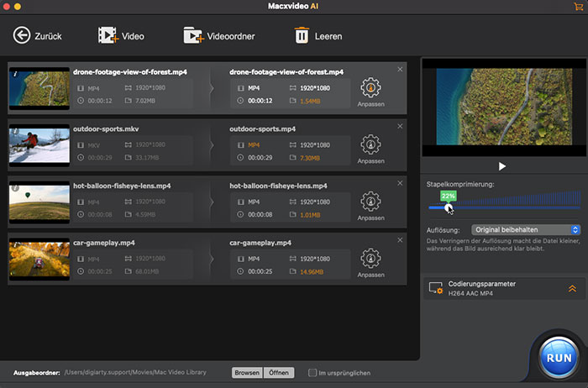This screenshot has width=588, height=388.
Task: Show info icon on outdoor-sports thumbnail
Action: coord(15,131)
